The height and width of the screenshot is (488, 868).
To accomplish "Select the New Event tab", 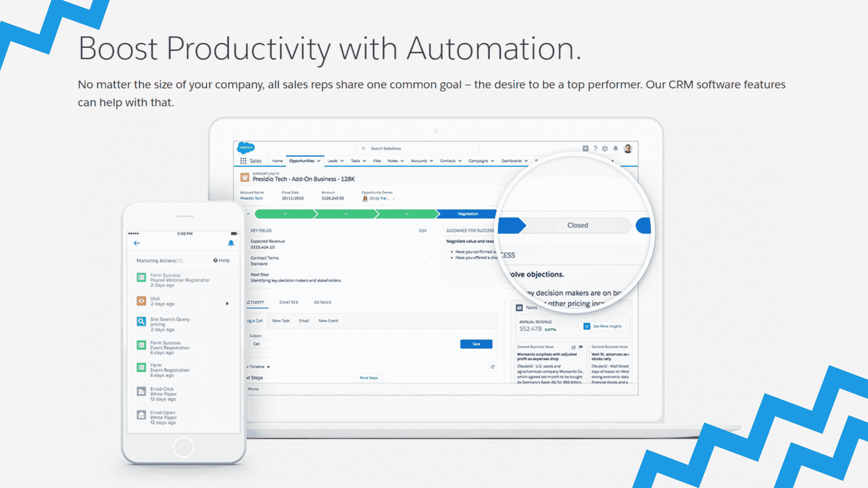I will (x=328, y=321).
